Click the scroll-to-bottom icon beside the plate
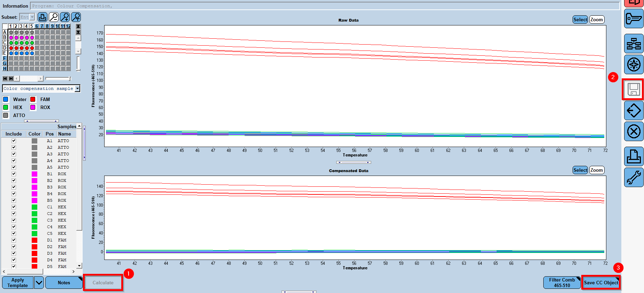The image size is (644, 293). tap(78, 32)
